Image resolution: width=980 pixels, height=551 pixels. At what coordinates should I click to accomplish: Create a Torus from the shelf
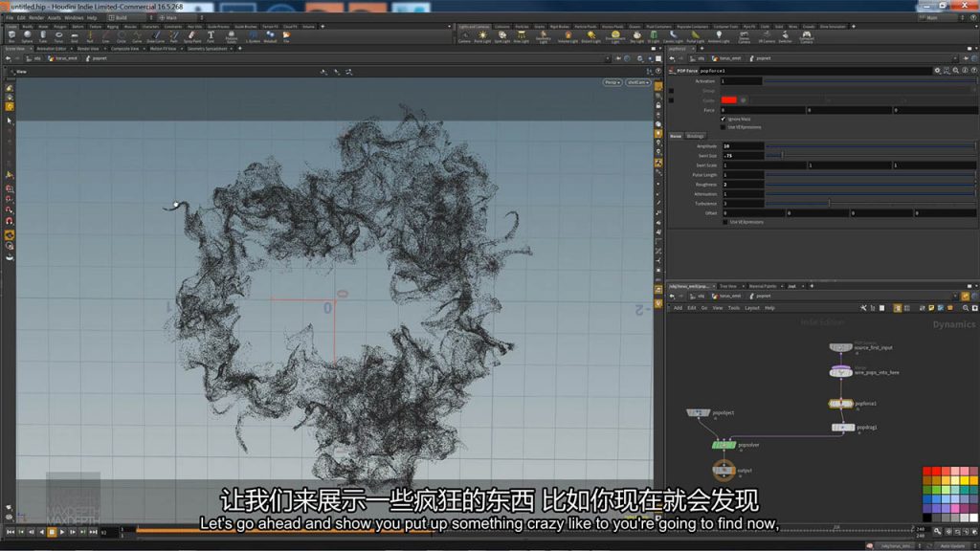pyautogui.click(x=58, y=36)
